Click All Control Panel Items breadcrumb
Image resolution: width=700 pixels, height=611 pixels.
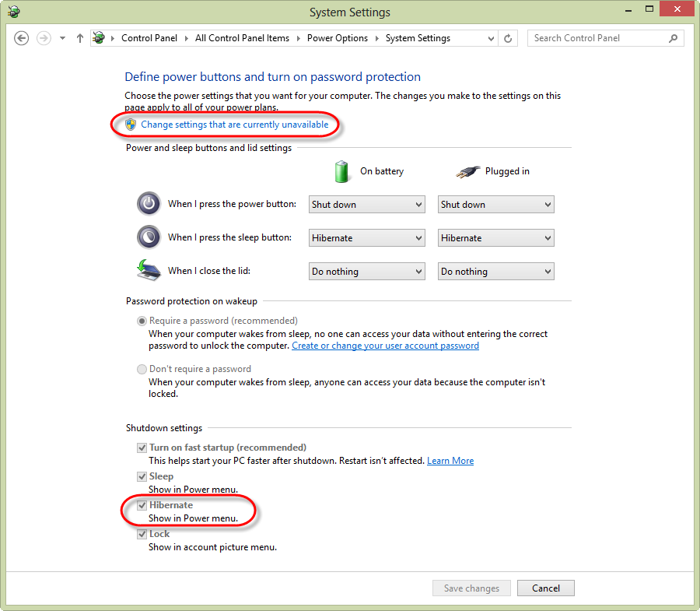pos(242,38)
